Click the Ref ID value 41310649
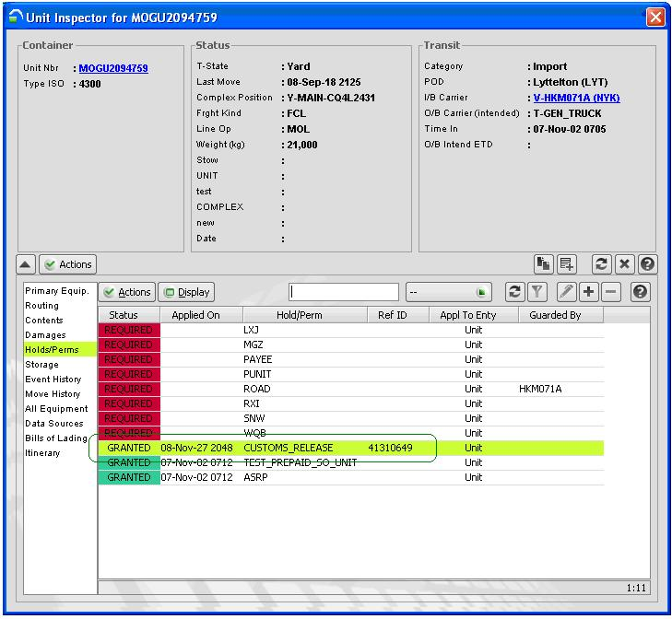 coord(390,448)
